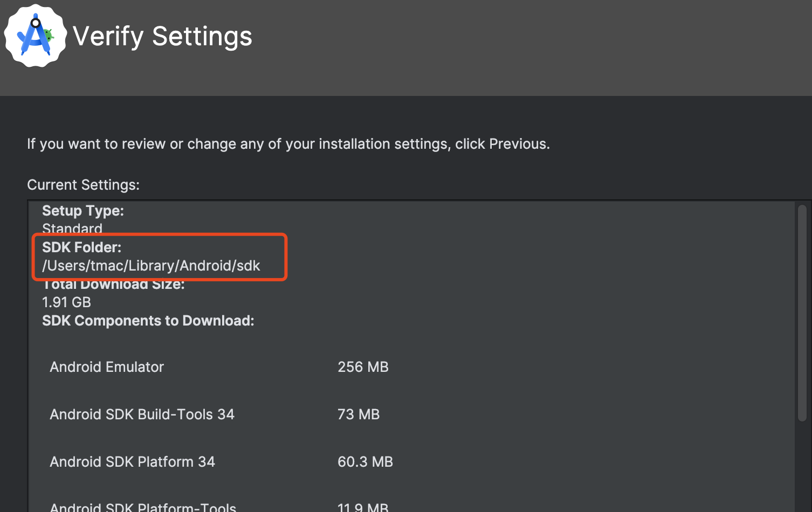Click the 60.3 MB size value

coord(365,462)
